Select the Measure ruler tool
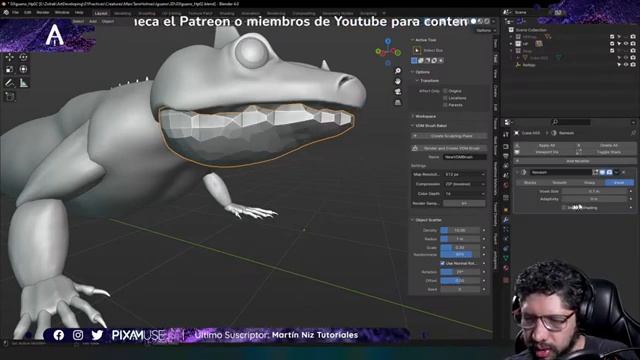640x360 pixels. click(24, 83)
